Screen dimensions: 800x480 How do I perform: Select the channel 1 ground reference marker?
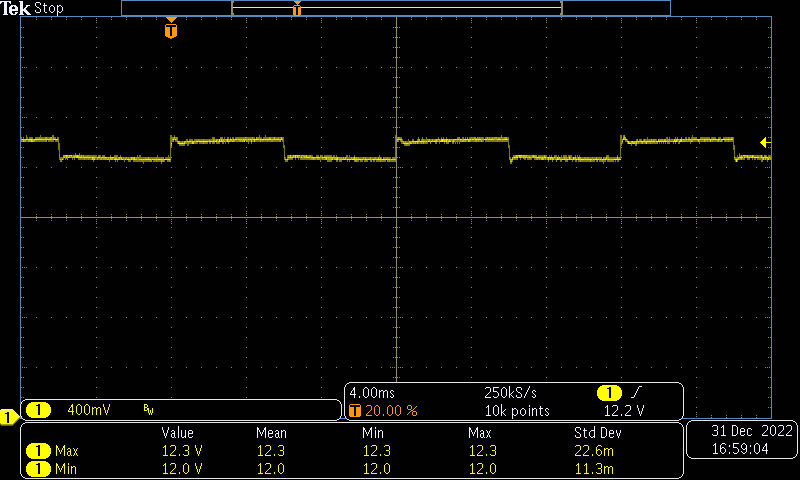[x=7, y=416]
